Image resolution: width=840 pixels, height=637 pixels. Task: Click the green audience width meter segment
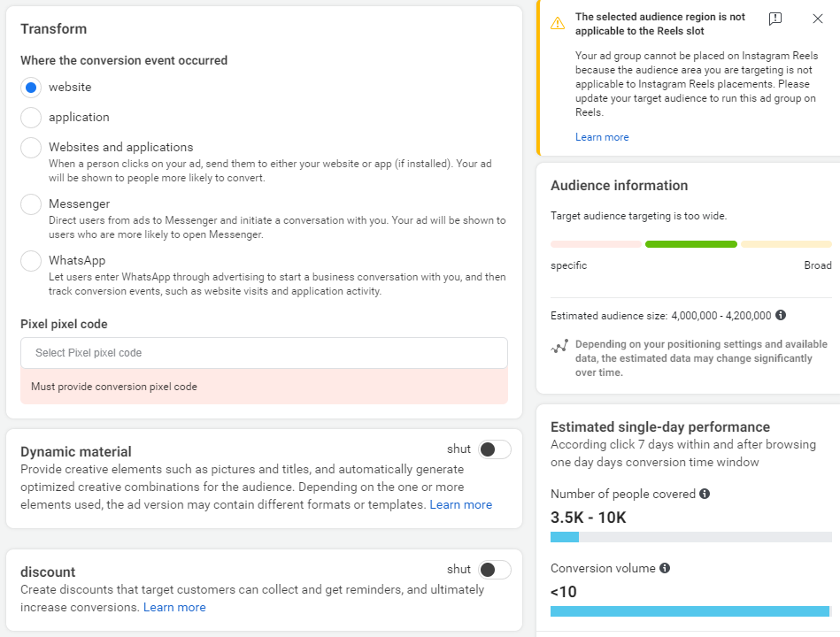[691, 244]
